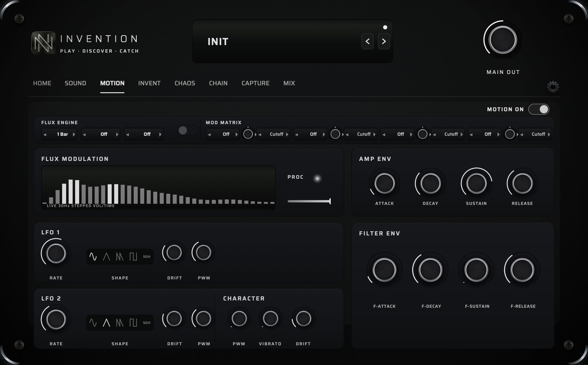This screenshot has width=588, height=365.
Task: Click the MOTION tab
Action: [112, 83]
